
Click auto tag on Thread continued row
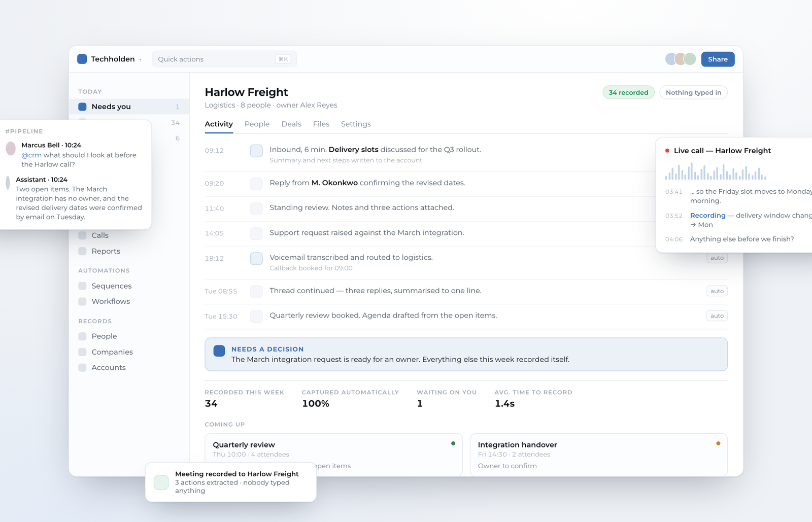click(x=717, y=291)
